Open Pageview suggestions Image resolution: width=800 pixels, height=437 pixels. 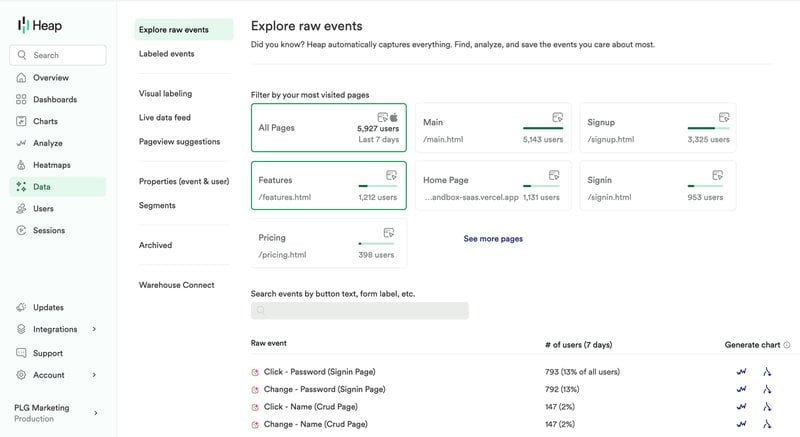point(179,141)
